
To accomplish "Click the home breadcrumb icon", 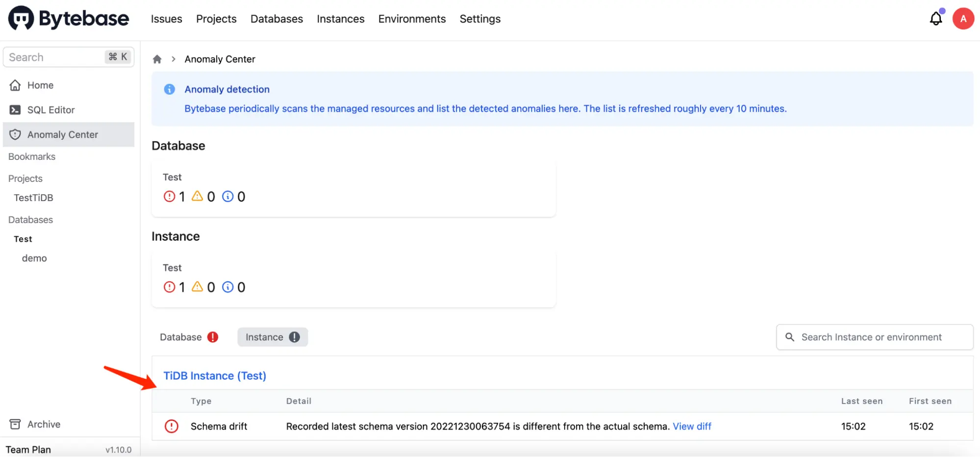I will point(157,59).
